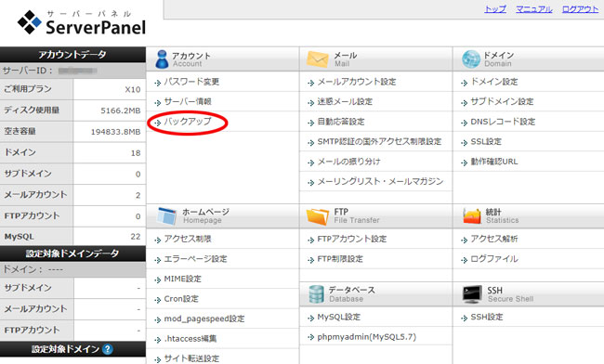Open .htaccess編集
This screenshot has height=364, width=604.
pos(190,339)
